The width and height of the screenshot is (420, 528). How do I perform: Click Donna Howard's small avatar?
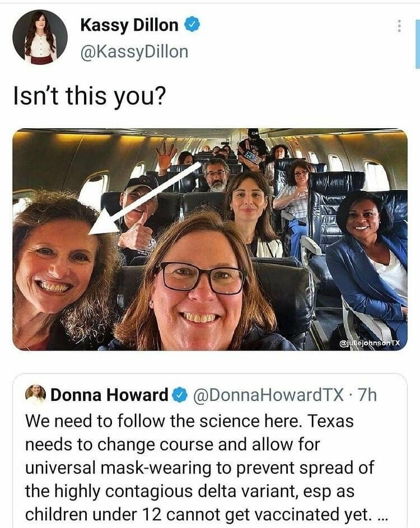pyautogui.click(x=35, y=395)
